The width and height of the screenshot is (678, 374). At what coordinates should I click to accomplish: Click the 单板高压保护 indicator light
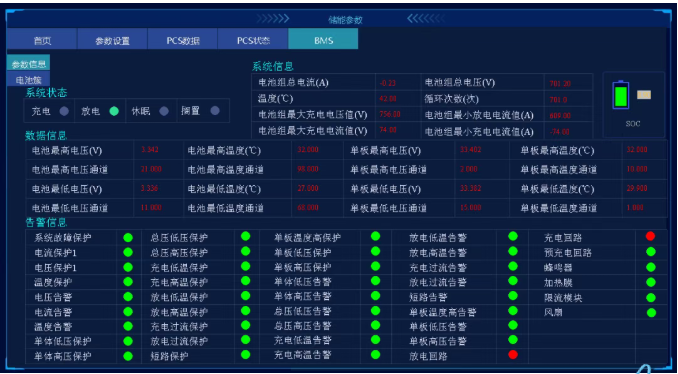pos(375,266)
